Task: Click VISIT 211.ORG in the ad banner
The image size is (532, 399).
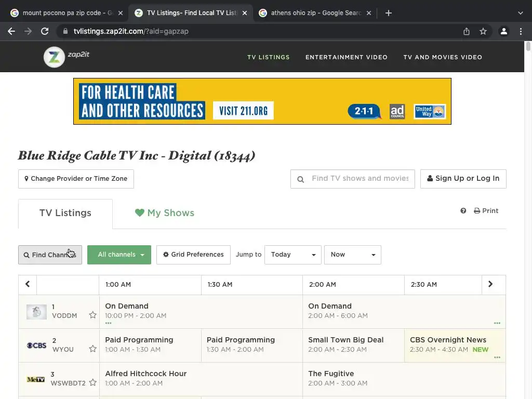Action: tap(243, 111)
